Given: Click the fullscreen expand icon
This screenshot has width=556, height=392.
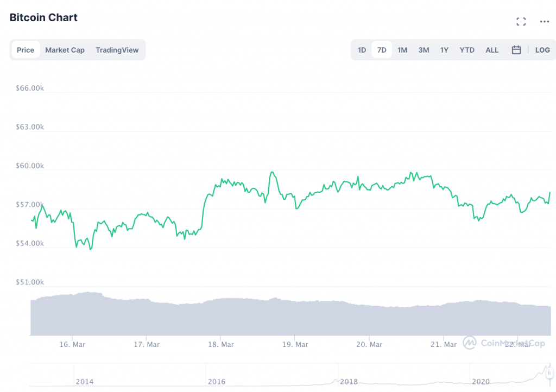Looking at the screenshot, I should click(x=521, y=22).
